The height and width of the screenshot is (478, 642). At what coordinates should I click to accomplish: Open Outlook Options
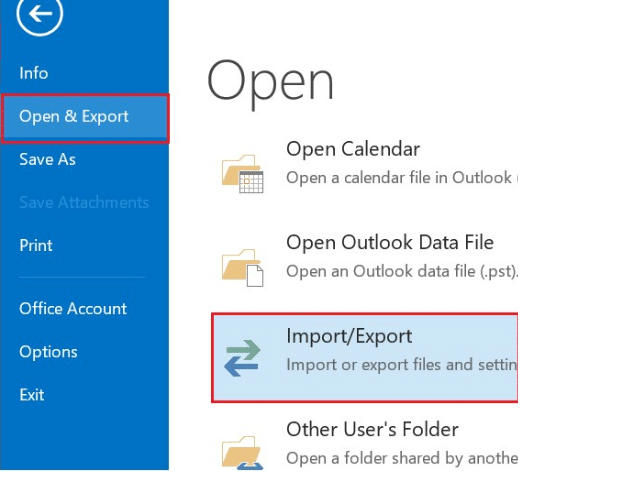coord(48,352)
